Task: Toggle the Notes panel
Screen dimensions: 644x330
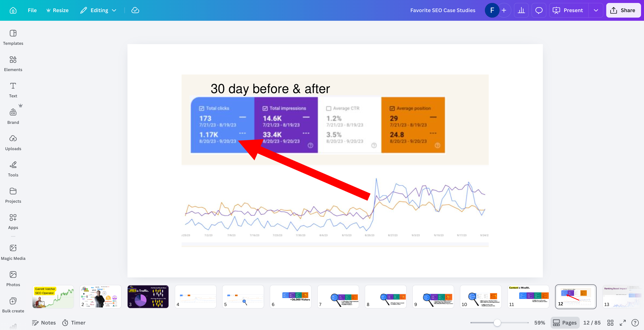Action: (44, 322)
